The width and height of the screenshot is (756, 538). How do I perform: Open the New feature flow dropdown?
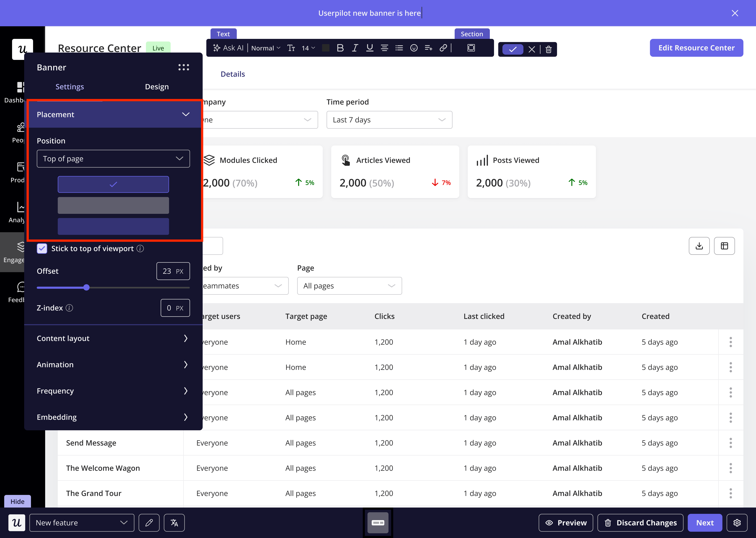(x=82, y=523)
